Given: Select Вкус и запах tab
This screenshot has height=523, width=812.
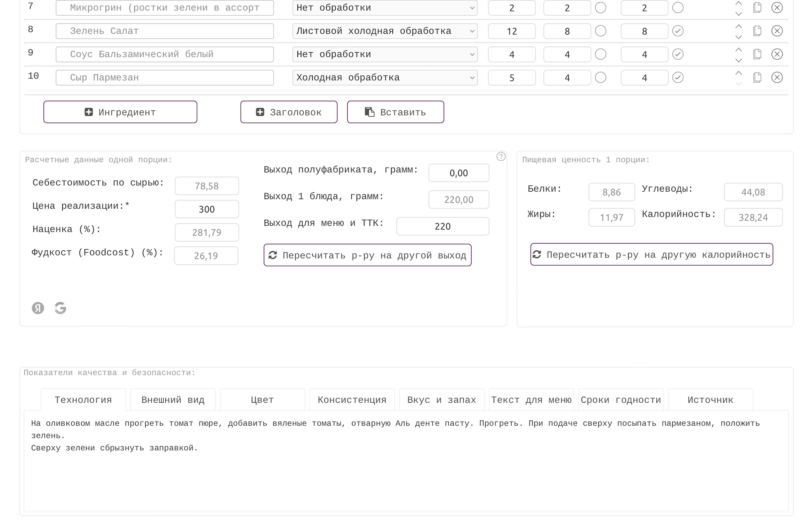Looking at the screenshot, I should [x=441, y=400].
